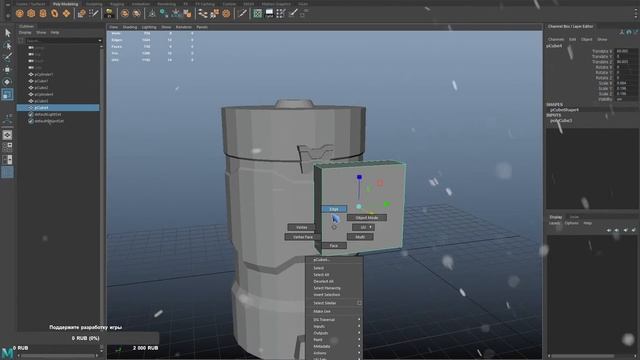Click polyCube3 under INPUTS

tap(561, 121)
